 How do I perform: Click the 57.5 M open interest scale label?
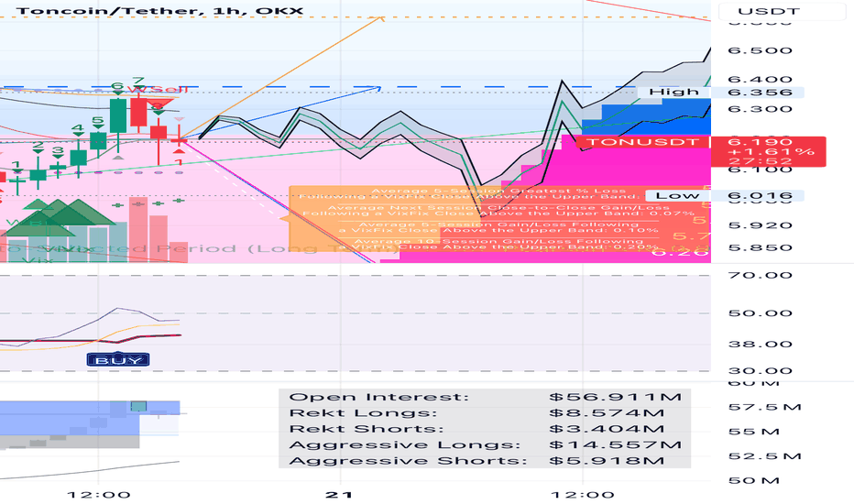click(x=765, y=407)
